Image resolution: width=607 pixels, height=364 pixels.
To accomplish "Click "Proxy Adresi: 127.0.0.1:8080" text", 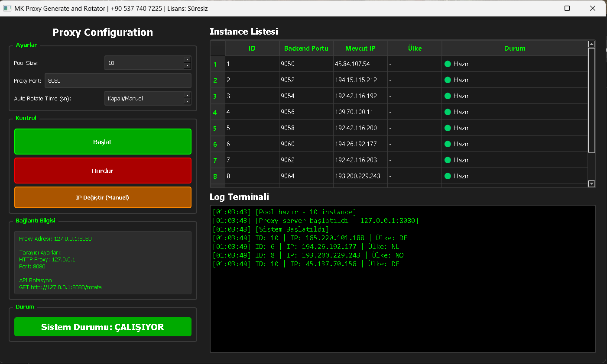I will coord(55,238).
